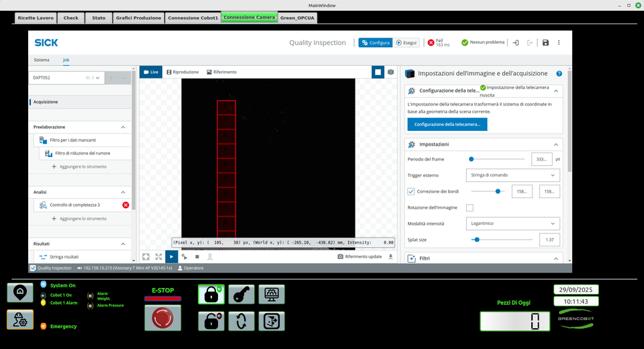This screenshot has width=644, height=349.
Task: Select Filtro per i dati mancanti tool
Action: tap(83, 140)
